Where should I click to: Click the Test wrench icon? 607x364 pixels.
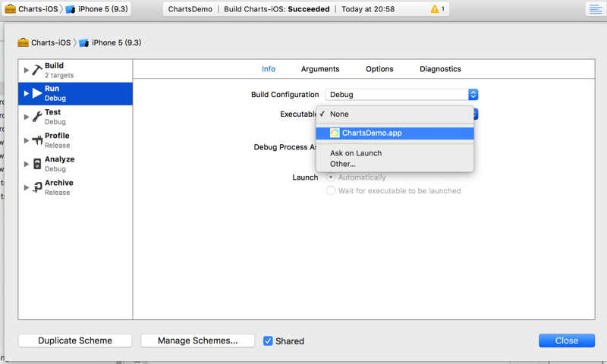click(36, 117)
